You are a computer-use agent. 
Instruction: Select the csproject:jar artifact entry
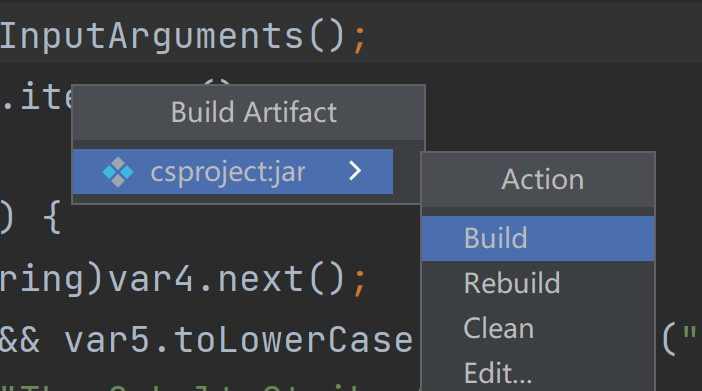[x=233, y=172]
